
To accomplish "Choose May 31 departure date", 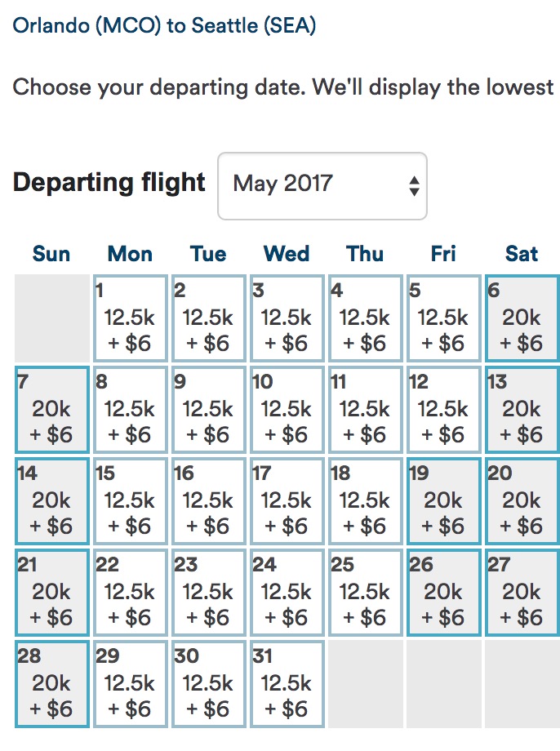I will pos(287,684).
